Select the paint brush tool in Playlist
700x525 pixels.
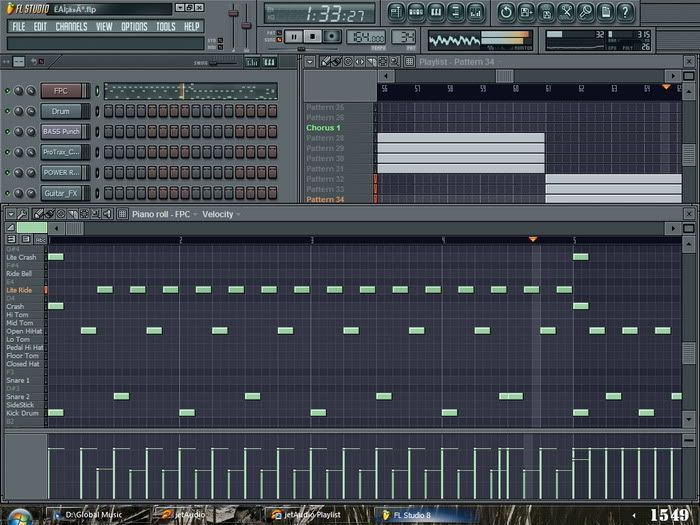pos(337,62)
